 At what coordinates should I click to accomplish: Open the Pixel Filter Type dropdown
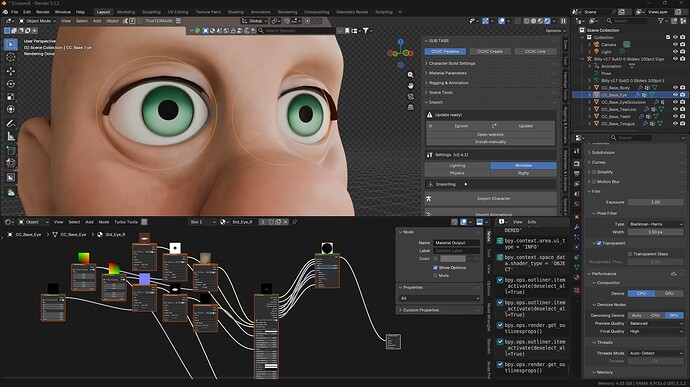tap(655, 224)
